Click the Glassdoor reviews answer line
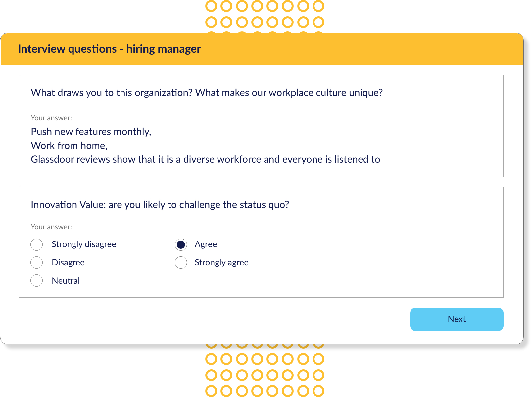This screenshot has height=397, width=532. (x=205, y=159)
